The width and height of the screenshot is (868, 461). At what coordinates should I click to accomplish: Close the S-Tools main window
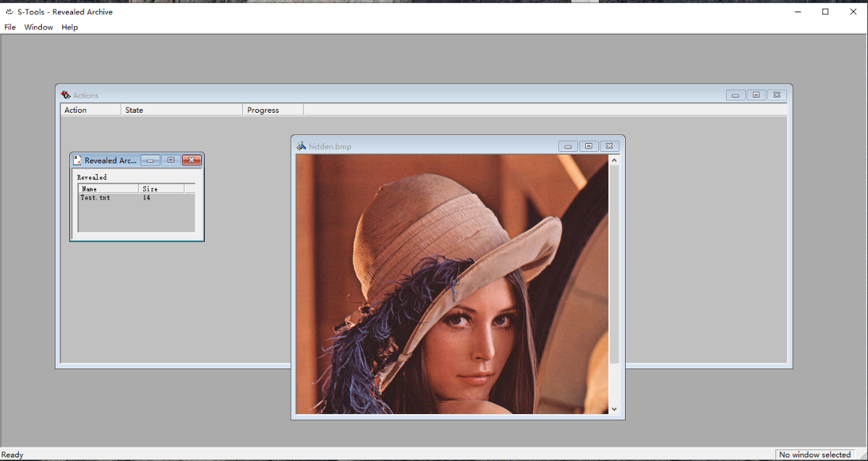pyautogui.click(x=853, y=12)
